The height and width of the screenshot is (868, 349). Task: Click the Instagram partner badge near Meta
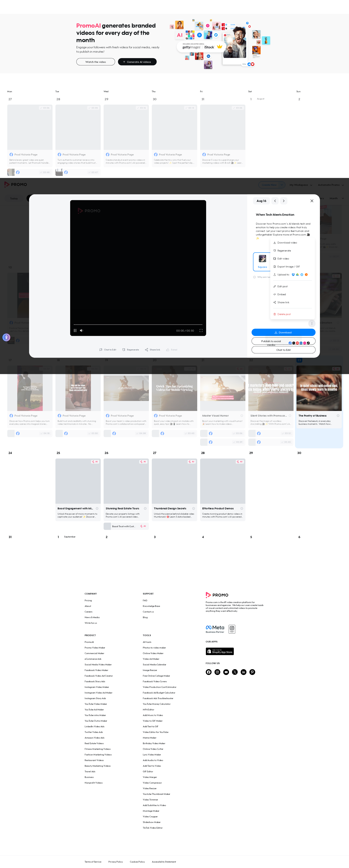[232, 629]
